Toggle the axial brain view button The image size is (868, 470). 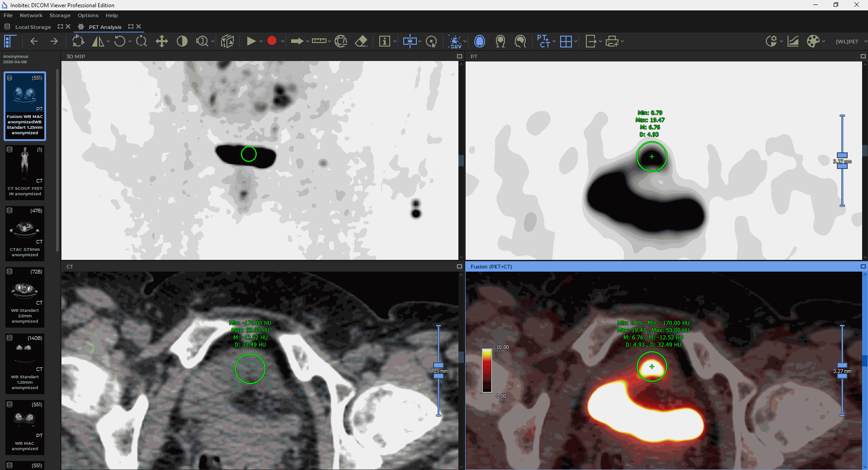(x=480, y=42)
